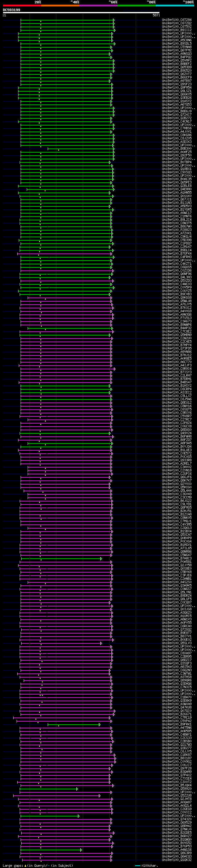Click hit label UniRef100_Q6GJF6

(x=177, y=477)
